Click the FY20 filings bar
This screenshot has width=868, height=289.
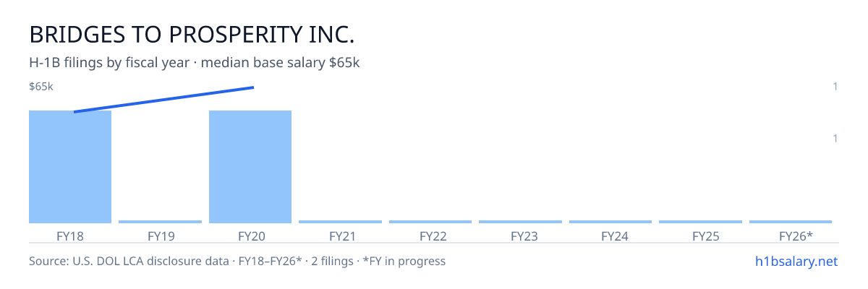click(250, 167)
